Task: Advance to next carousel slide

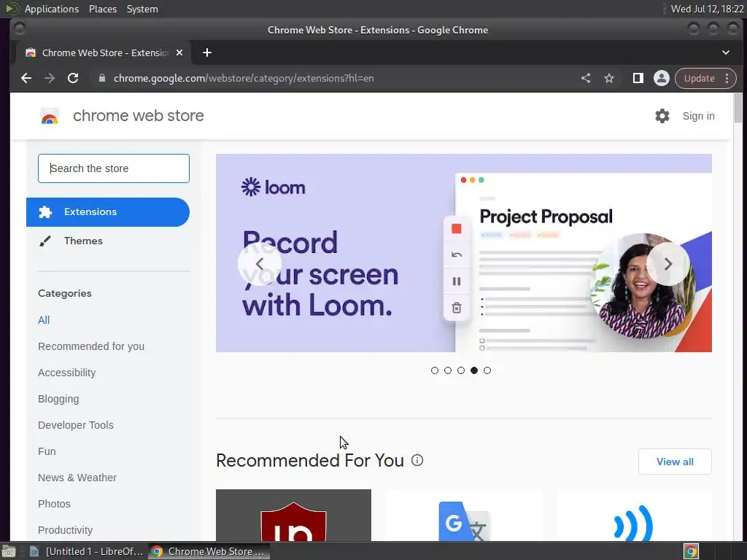Action: pos(668,264)
